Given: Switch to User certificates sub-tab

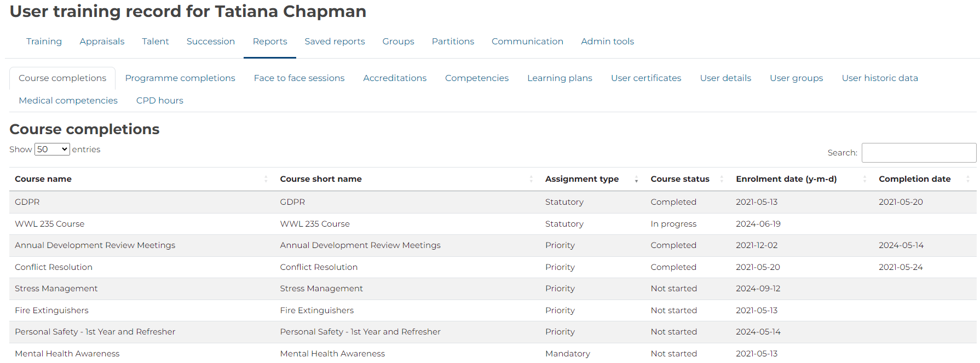Looking at the screenshot, I should click(646, 78).
